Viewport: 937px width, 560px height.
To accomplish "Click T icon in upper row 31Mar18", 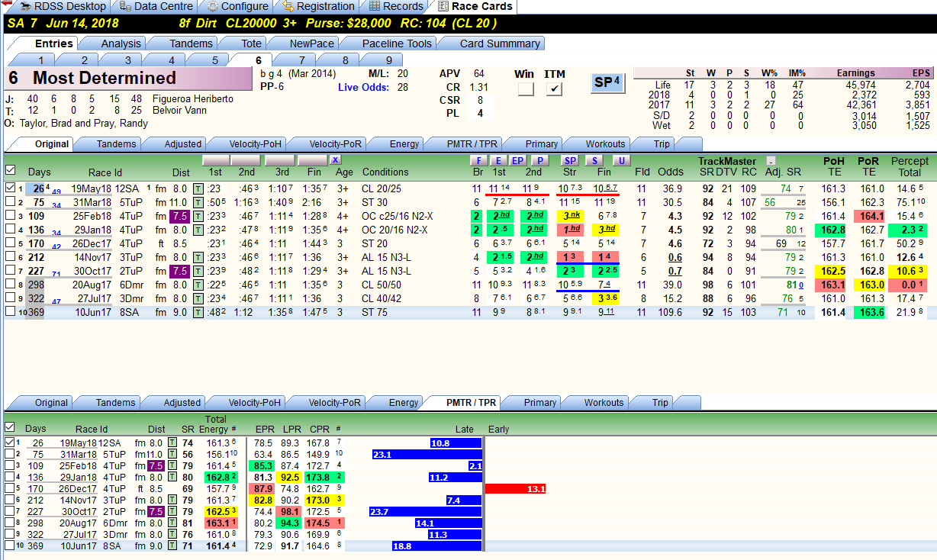I will (x=198, y=202).
